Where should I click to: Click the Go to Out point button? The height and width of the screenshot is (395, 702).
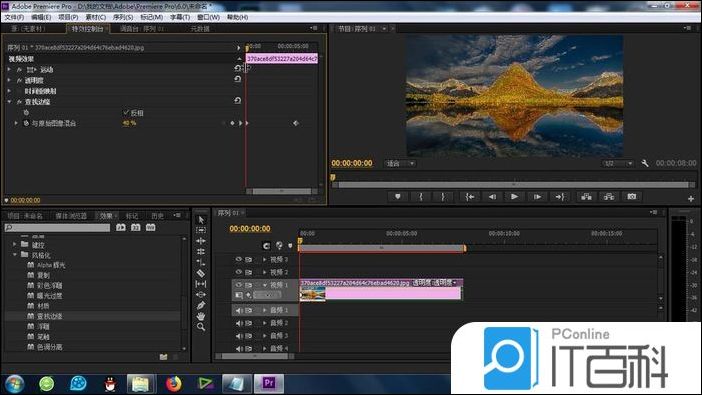pos(560,197)
